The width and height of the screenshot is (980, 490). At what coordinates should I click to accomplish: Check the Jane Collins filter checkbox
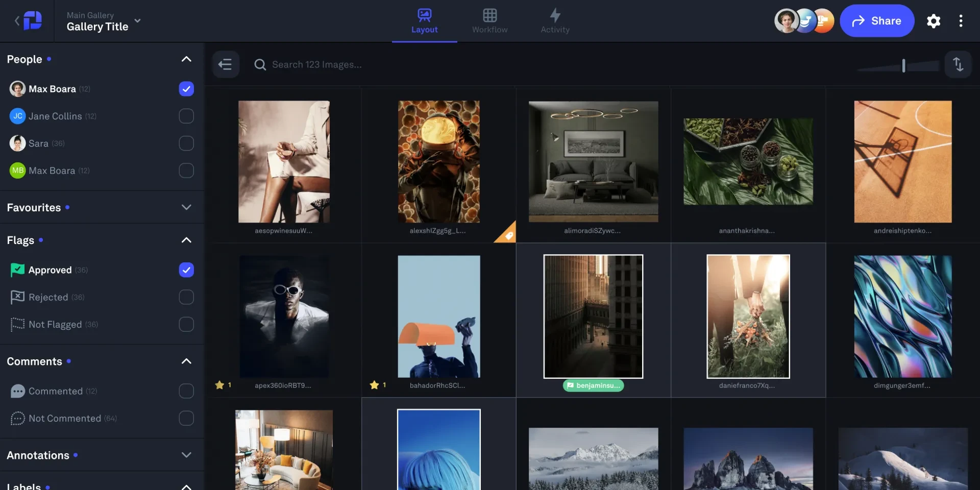point(186,116)
